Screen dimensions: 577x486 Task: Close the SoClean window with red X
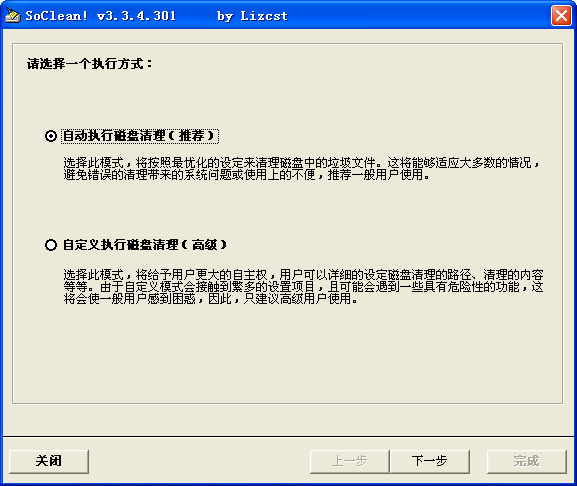pos(561,16)
